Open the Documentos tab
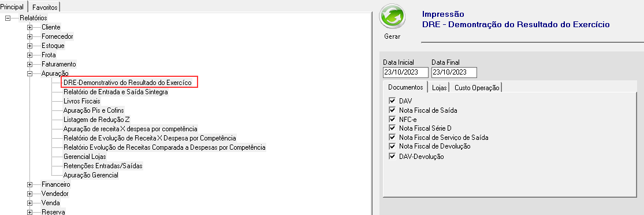This screenshot has width=644, height=215. tap(405, 88)
